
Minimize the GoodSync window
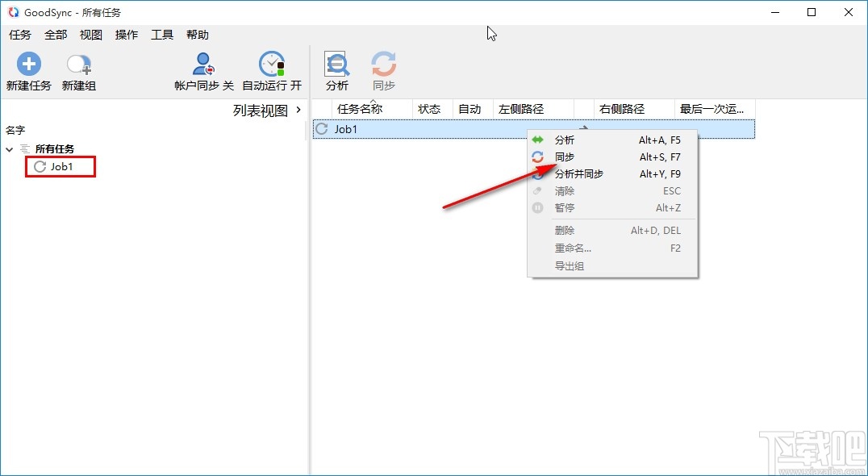coord(775,12)
